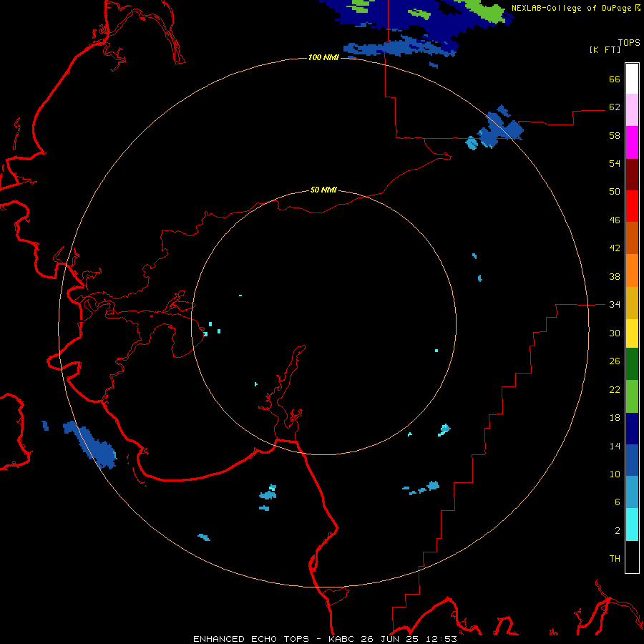Click the dark red legend color block
Image resolution: width=644 pixels, height=644 pixels.
[x=632, y=175]
